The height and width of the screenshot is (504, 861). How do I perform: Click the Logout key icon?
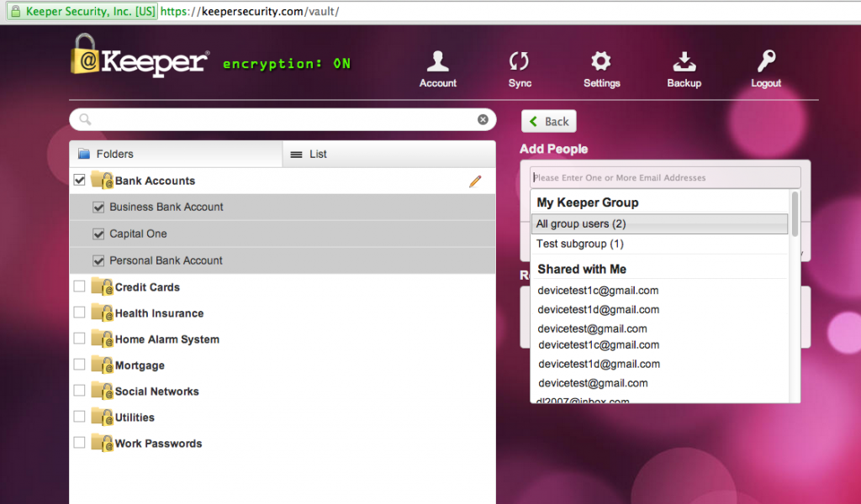[x=765, y=61]
